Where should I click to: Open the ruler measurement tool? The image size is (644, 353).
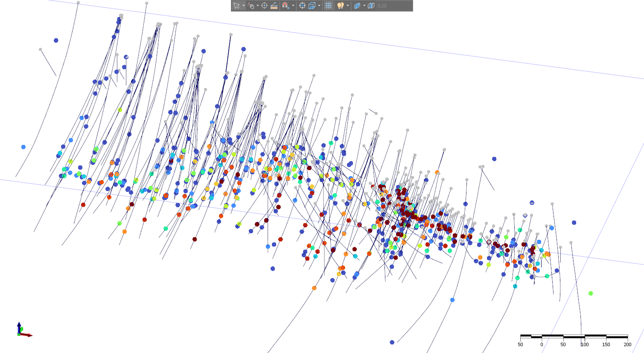(x=274, y=6)
